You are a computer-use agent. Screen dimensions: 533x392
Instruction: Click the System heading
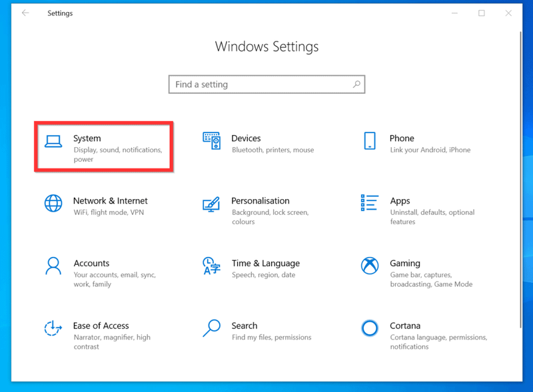(x=87, y=138)
